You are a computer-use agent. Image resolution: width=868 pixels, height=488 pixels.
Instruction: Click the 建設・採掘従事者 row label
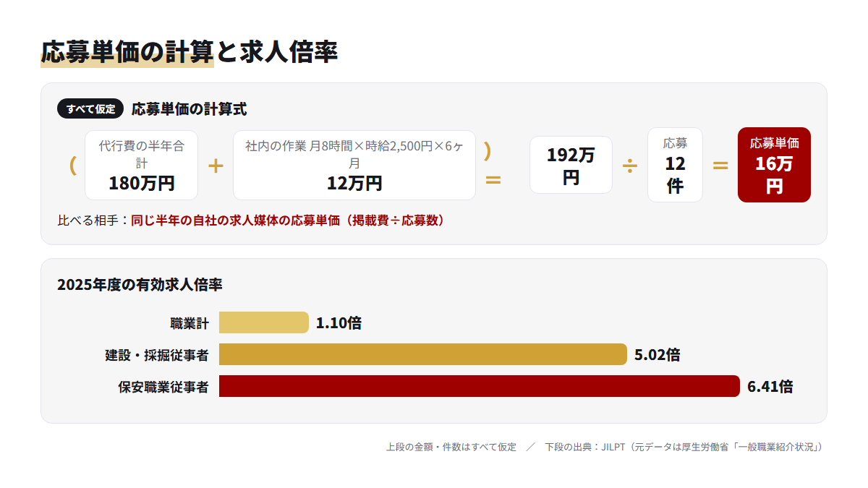pos(157,355)
